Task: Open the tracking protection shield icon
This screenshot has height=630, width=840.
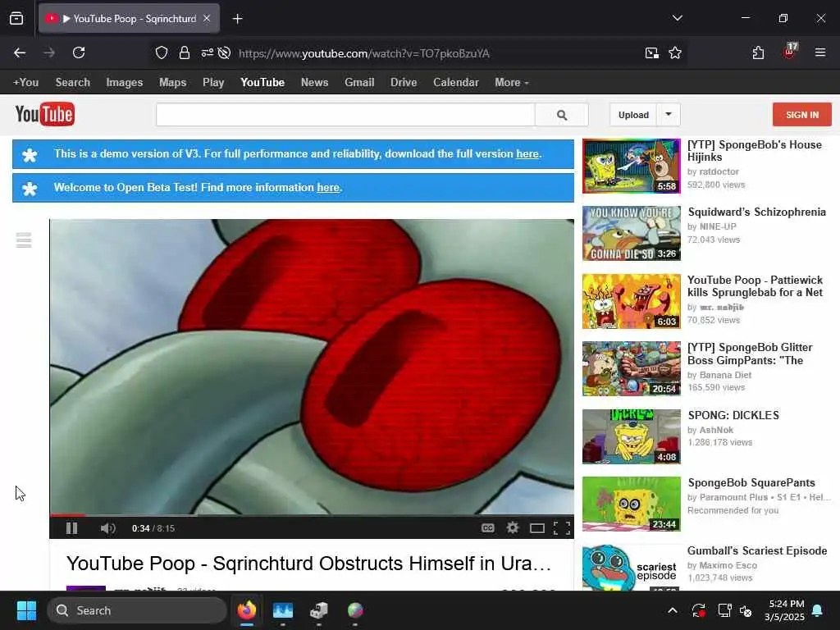Action: [x=162, y=52]
